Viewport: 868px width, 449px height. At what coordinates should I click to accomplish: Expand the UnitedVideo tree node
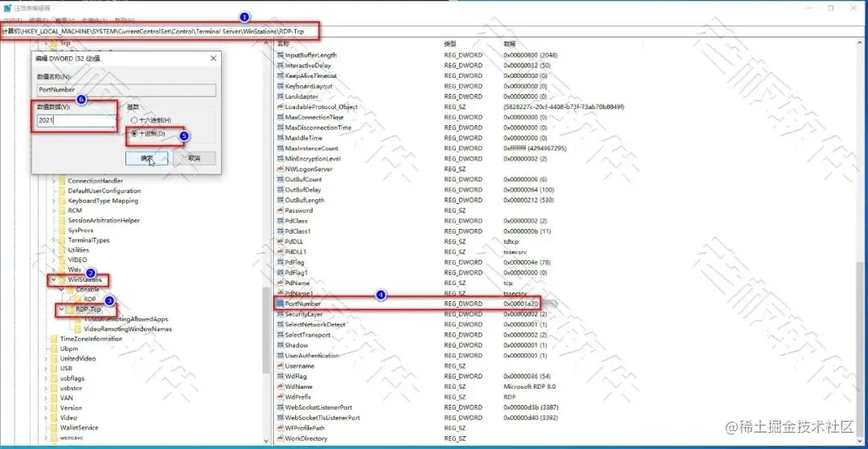tap(45, 358)
